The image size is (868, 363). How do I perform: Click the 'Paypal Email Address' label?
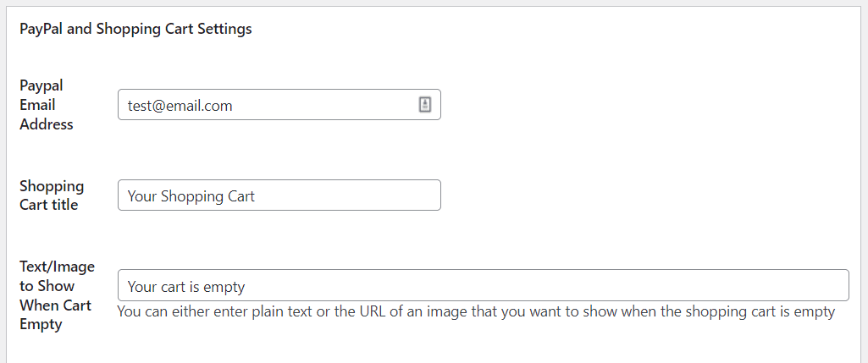click(x=46, y=105)
